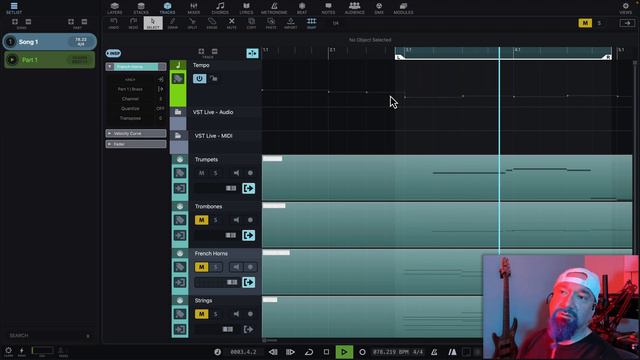Activate the Draw pencil tool
The image size is (640, 360).
coord(173,23)
